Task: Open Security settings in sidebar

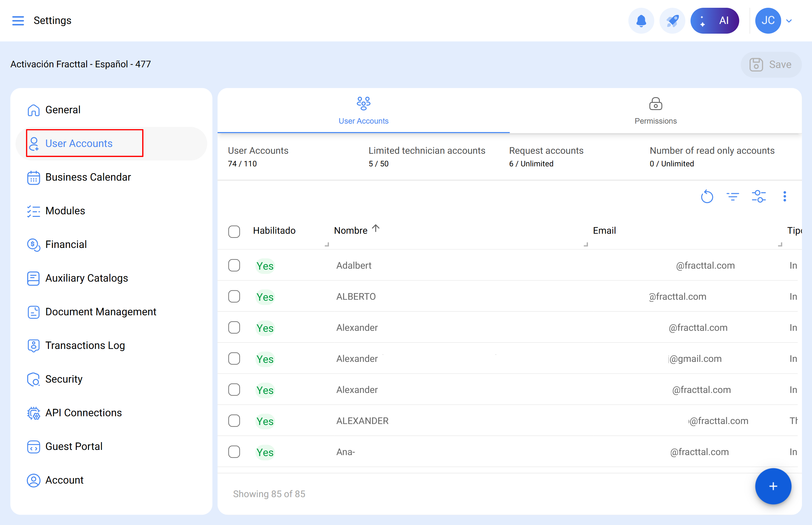Action: tap(64, 379)
